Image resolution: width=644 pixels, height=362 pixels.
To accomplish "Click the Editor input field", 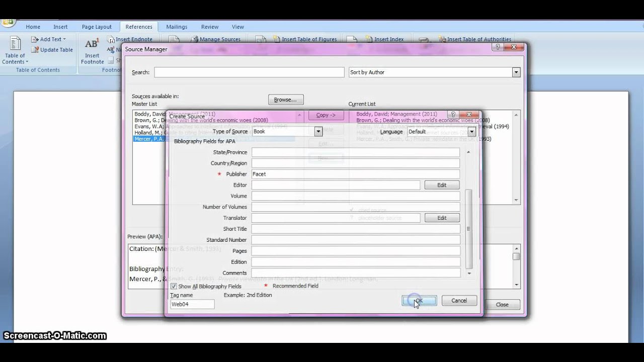I will coord(336,185).
